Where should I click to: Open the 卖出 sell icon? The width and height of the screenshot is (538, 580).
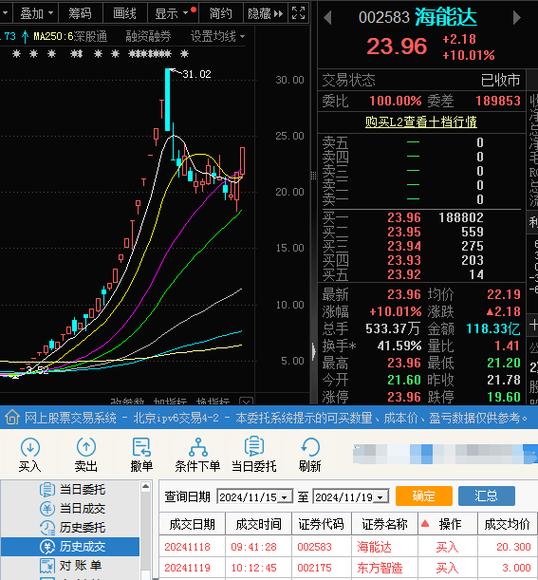(x=86, y=454)
